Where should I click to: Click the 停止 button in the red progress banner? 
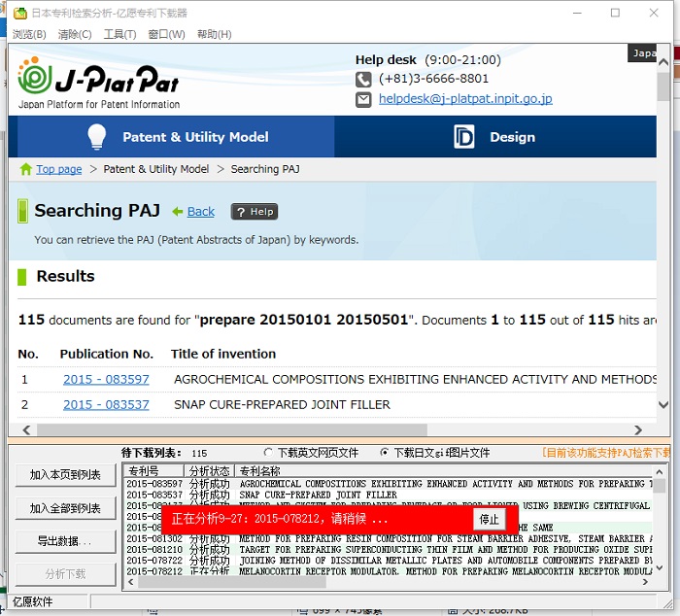pyautogui.click(x=490, y=519)
